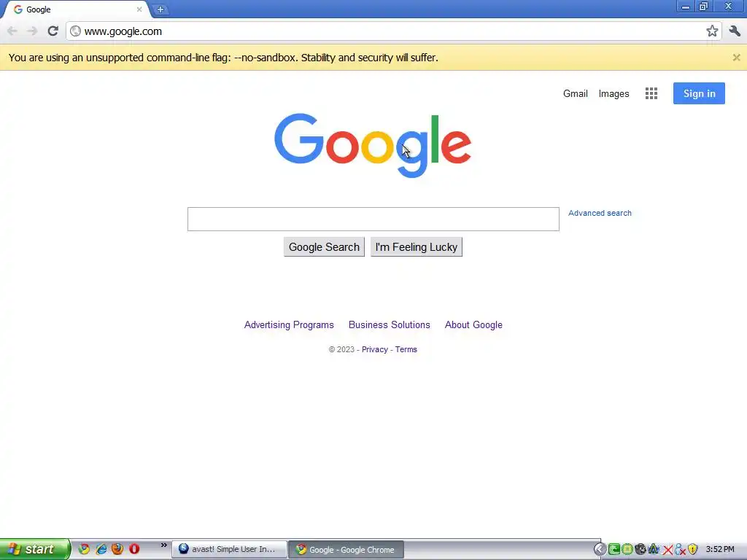Open Advertising Programs link

(x=289, y=324)
